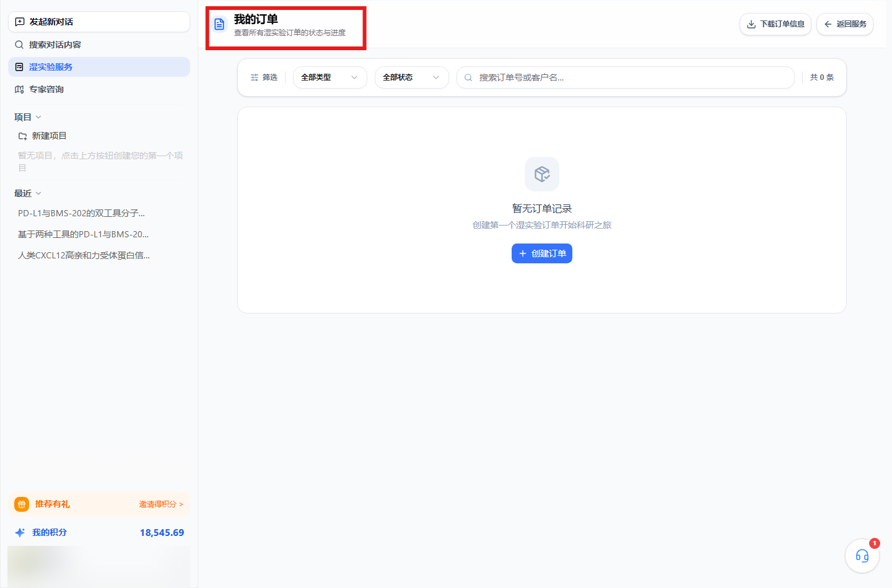
Task: Click the headset customer support icon
Action: (x=862, y=556)
